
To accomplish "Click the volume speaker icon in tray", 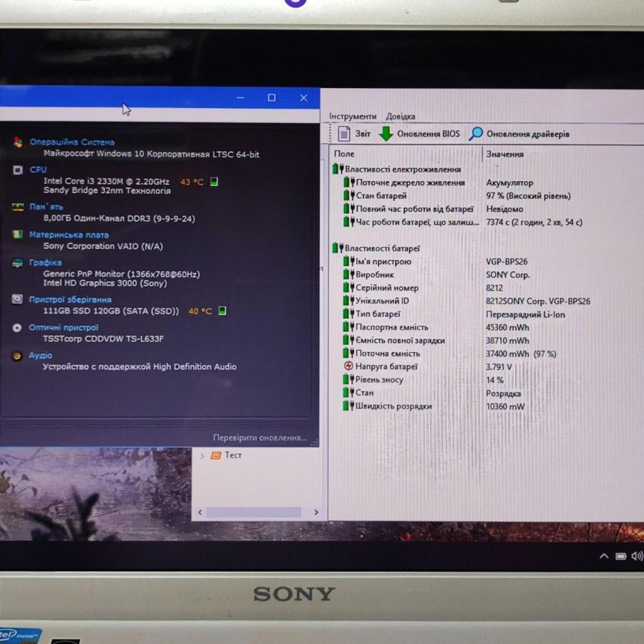I will point(637,556).
